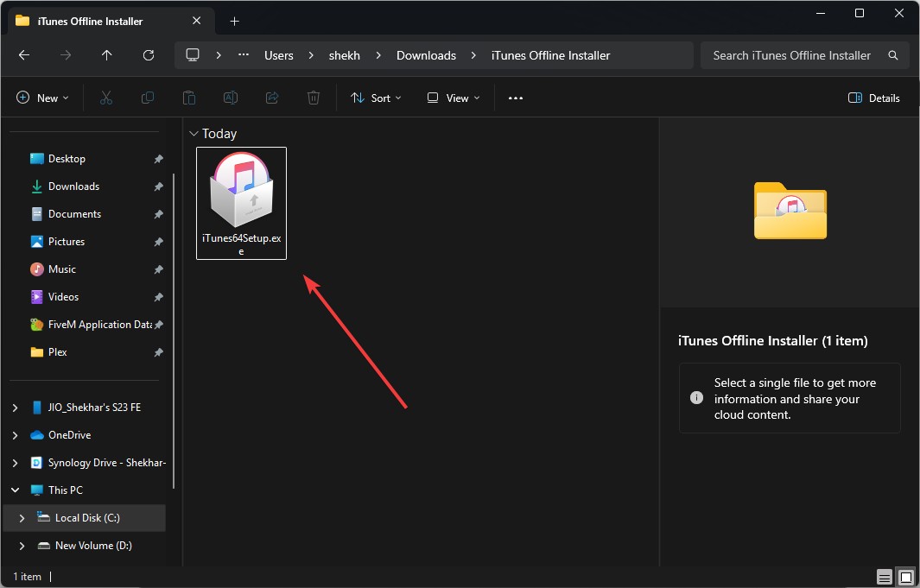Open a new tab with plus button
This screenshot has width=920, height=588.
[235, 21]
